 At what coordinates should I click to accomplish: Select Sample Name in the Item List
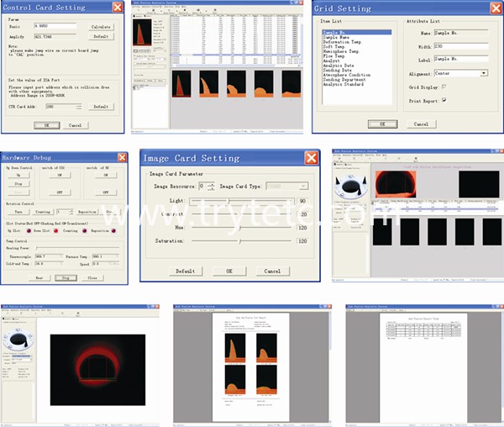[336, 37]
